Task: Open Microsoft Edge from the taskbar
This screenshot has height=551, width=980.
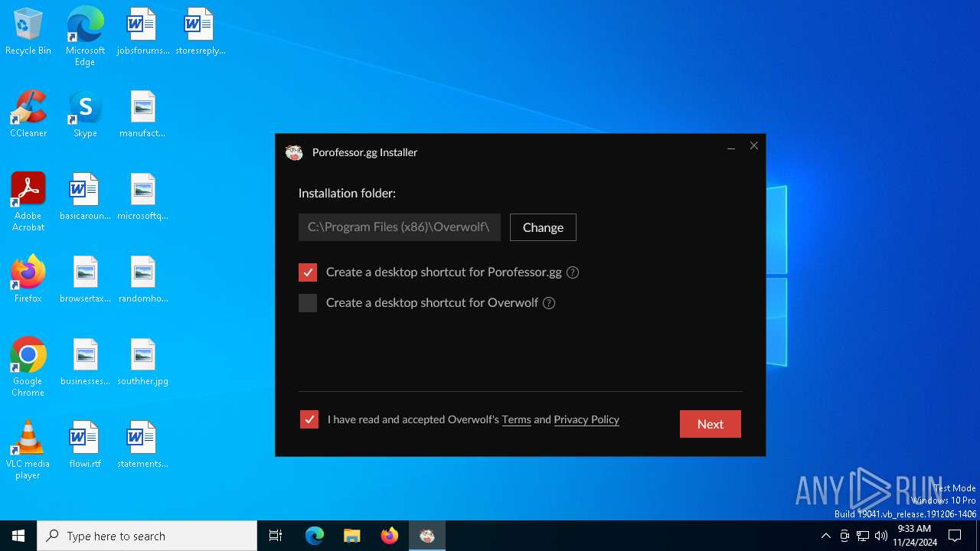Action: coord(315,536)
